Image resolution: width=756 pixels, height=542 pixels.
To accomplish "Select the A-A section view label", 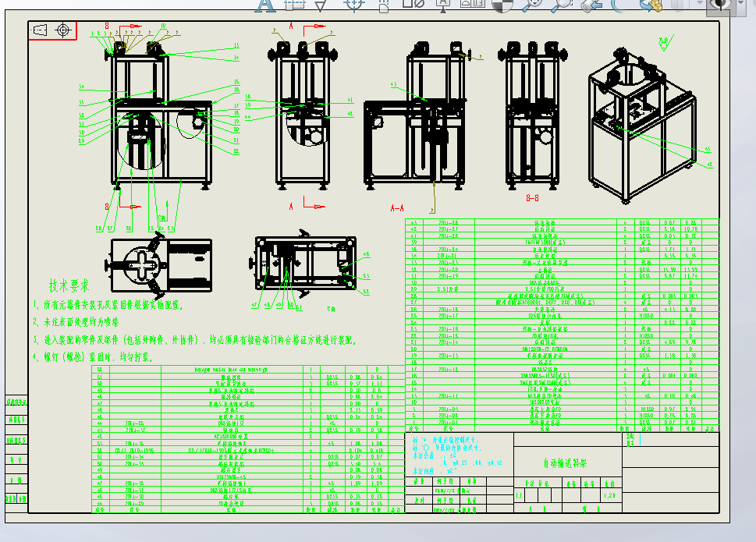I will pyautogui.click(x=397, y=208).
